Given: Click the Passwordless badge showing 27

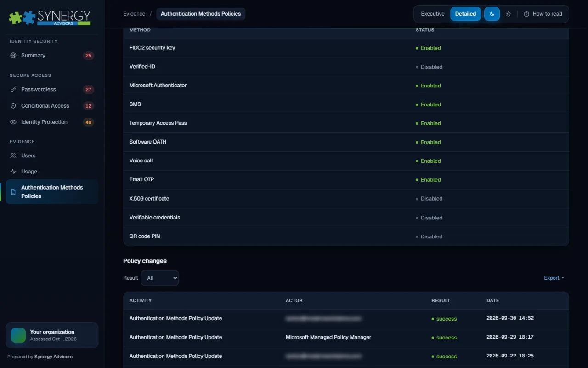Looking at the screenshot, I should tap(89, 90).
